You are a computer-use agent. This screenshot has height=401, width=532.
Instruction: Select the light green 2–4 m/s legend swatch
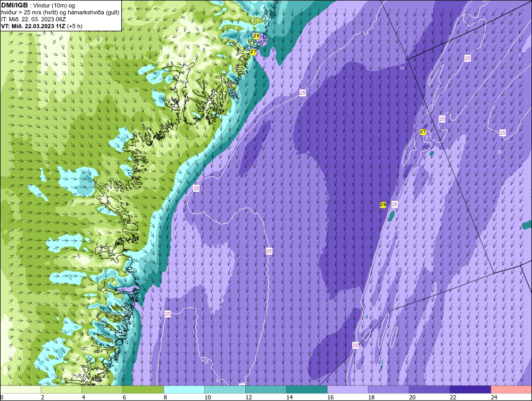tap(61, 389)
